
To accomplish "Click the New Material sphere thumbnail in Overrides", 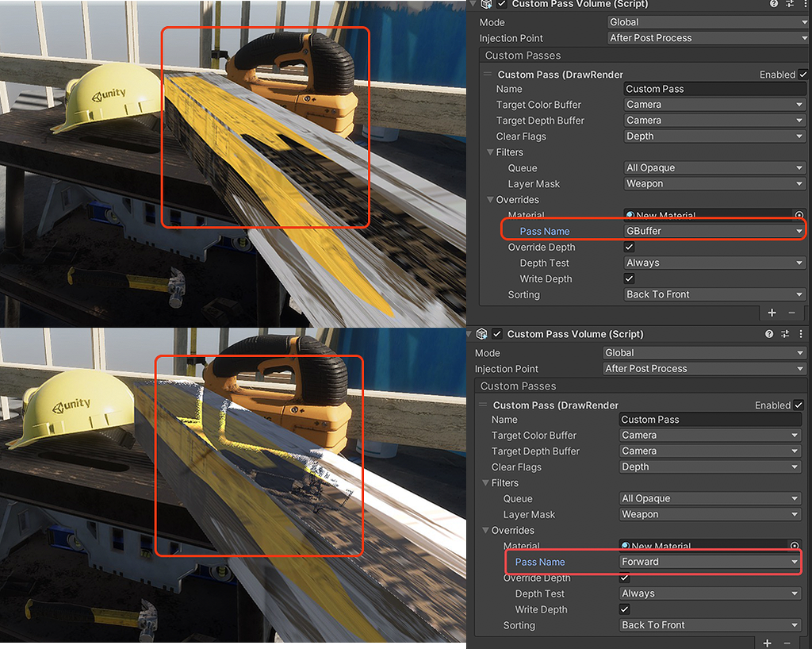I will click(629, 215).
